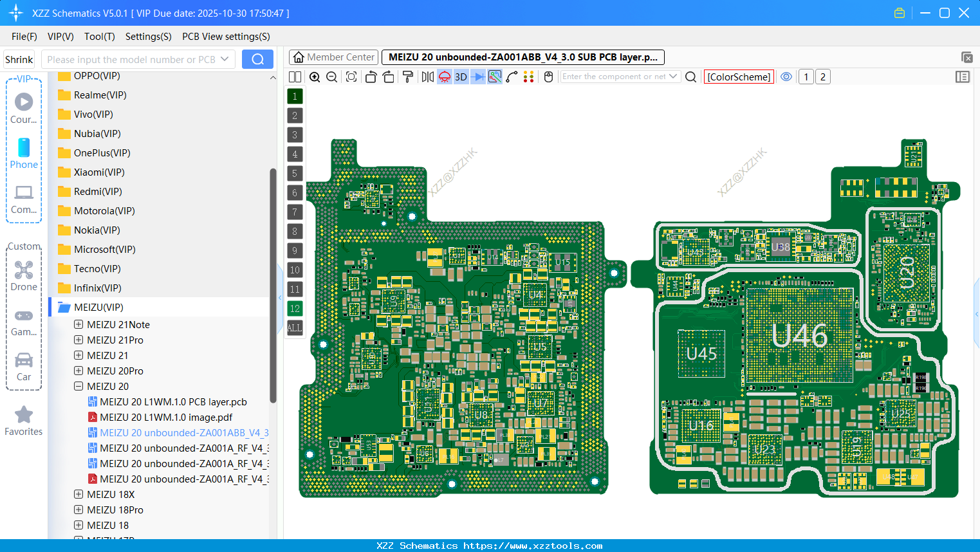Click the XZZ star logo

16,13
